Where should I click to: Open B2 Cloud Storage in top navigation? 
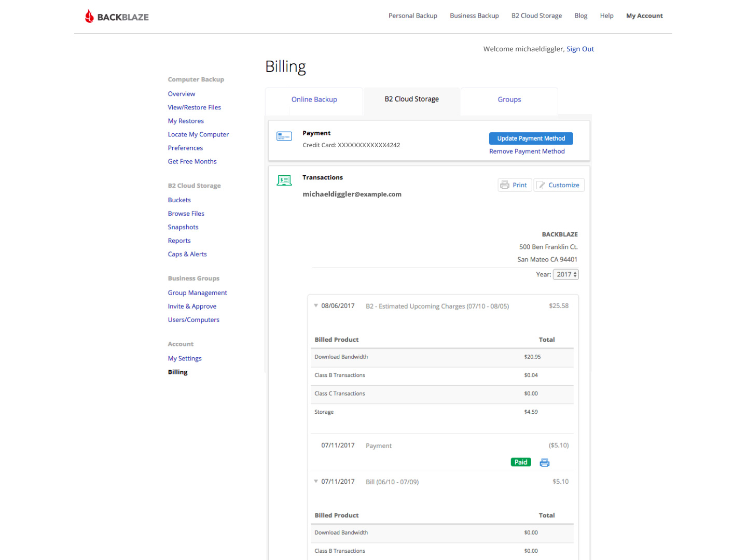[536, 16]
